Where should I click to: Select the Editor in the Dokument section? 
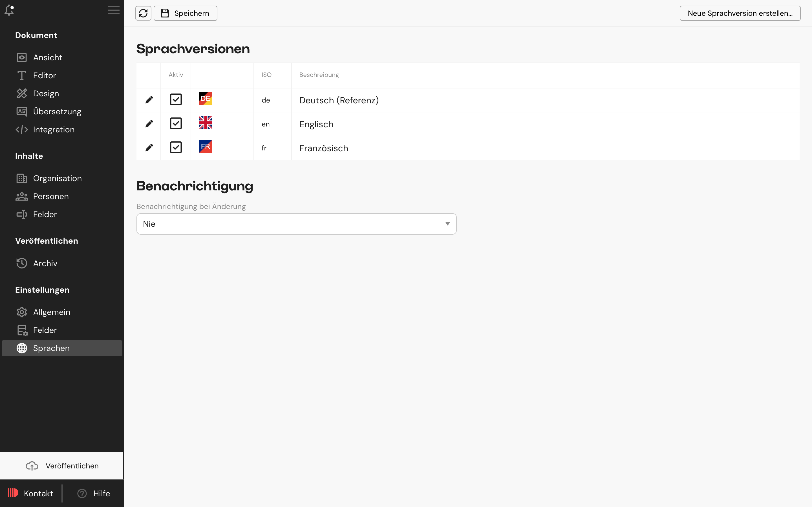44,75
